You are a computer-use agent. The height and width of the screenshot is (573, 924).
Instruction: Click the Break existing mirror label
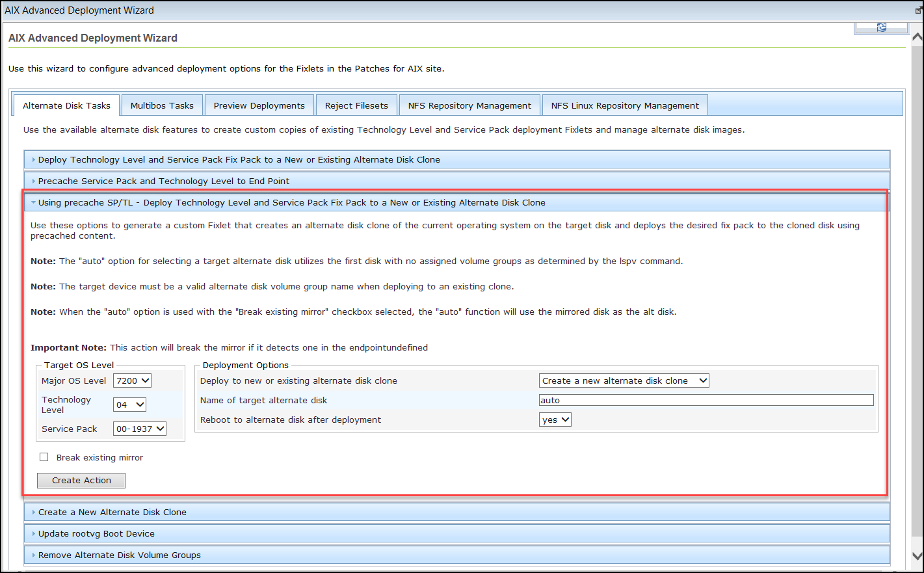click(x=99, y=457)
